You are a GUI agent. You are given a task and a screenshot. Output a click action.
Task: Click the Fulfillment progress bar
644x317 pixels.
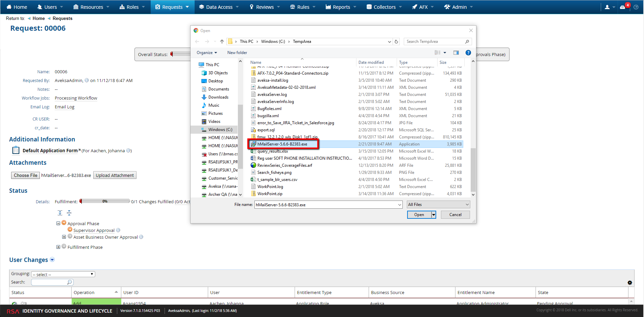coord(104,201)
